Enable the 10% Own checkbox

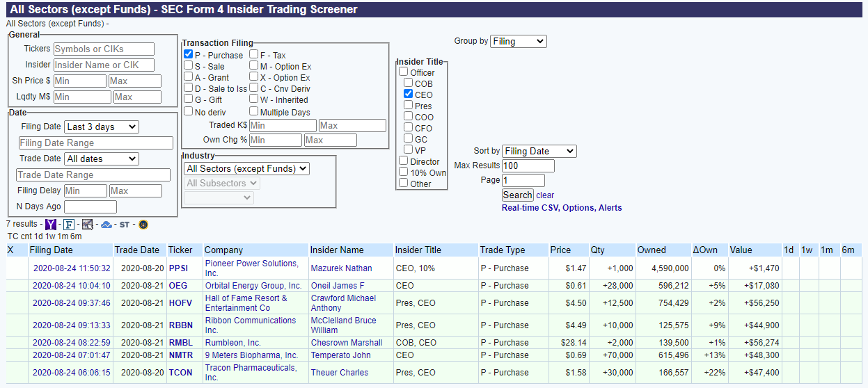(x=403, y=172)
